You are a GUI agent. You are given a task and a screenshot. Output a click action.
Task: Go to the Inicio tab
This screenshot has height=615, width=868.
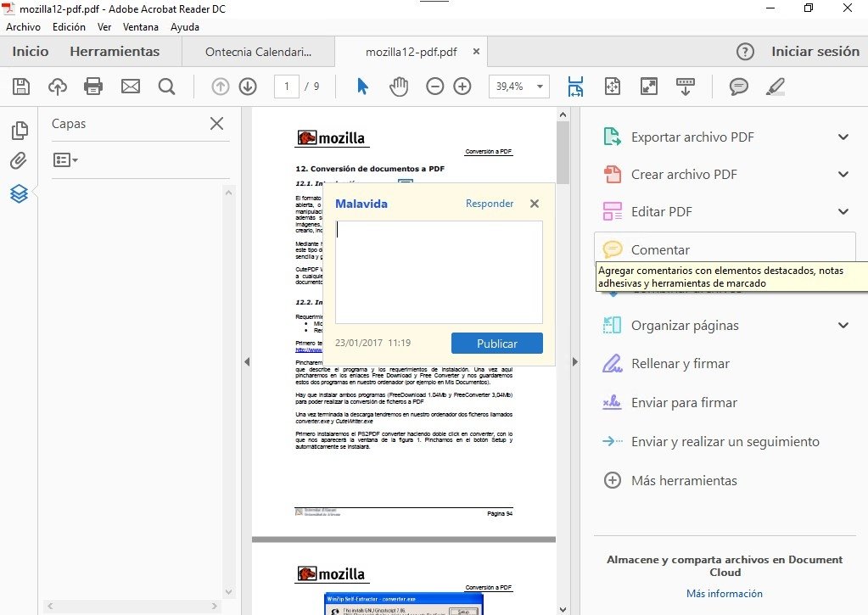pos(31,52)
